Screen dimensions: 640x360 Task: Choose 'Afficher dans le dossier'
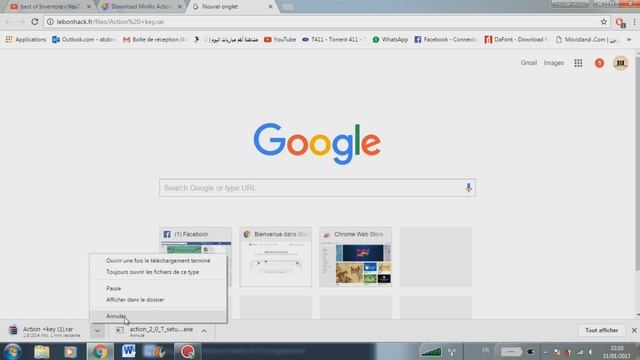point(158,300)
